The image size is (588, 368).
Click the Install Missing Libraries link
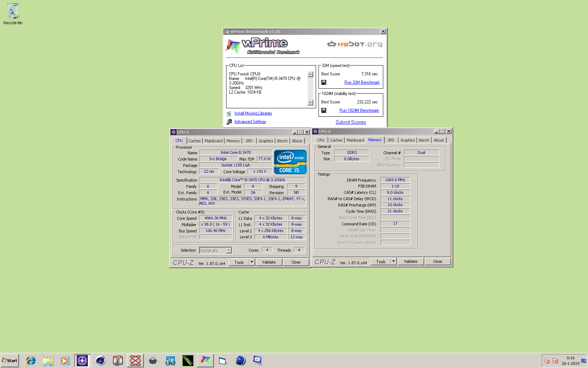coord(253,113)
